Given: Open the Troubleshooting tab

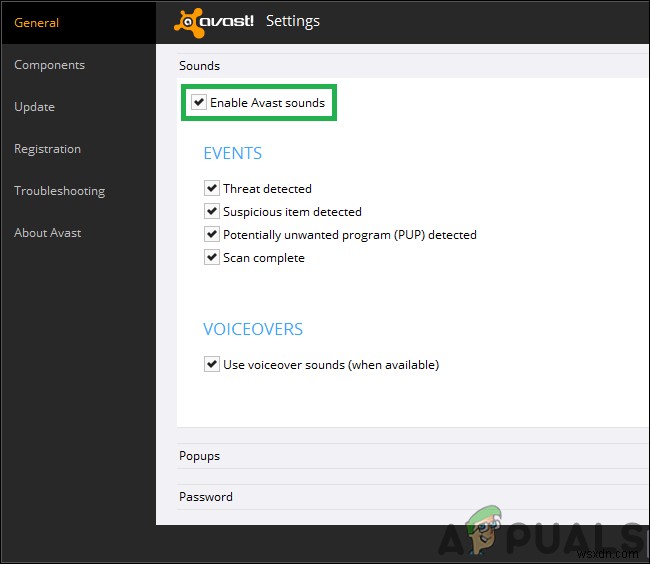Looking at the screenshot, I should point(59,191).
